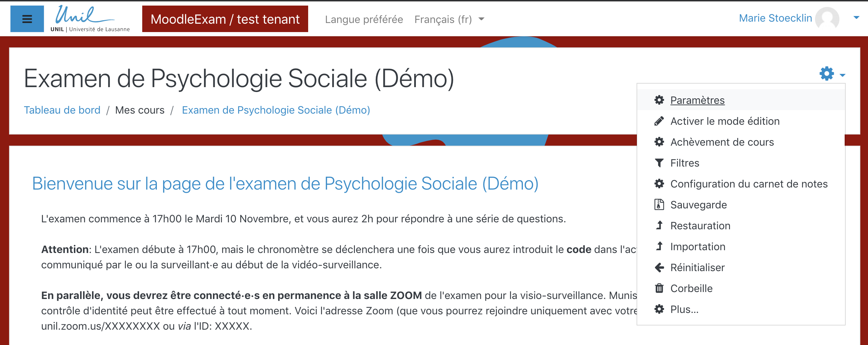Choose Configuration du carnet de notes
This screenshot has height=345, width=868.
coord(749,184)
